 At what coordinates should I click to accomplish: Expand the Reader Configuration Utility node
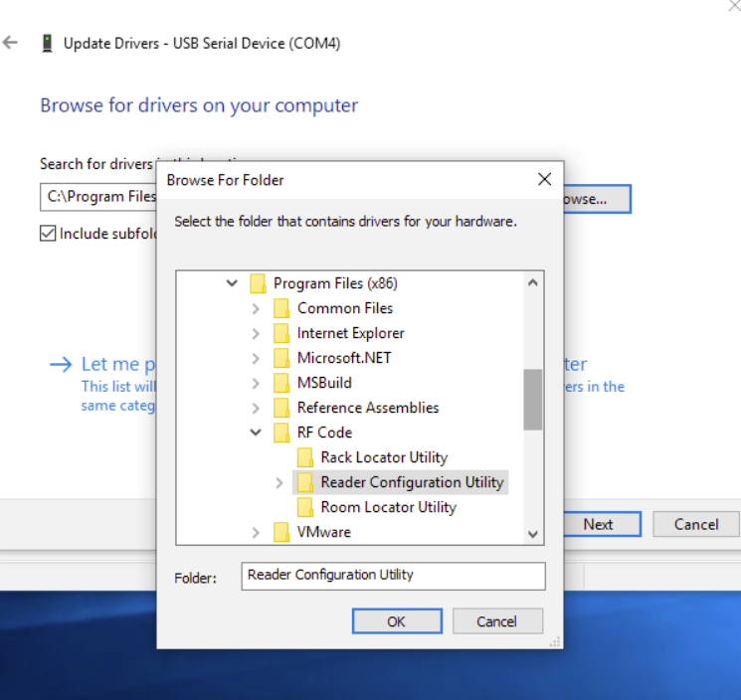pyautogui.click(x=279, y=482)
